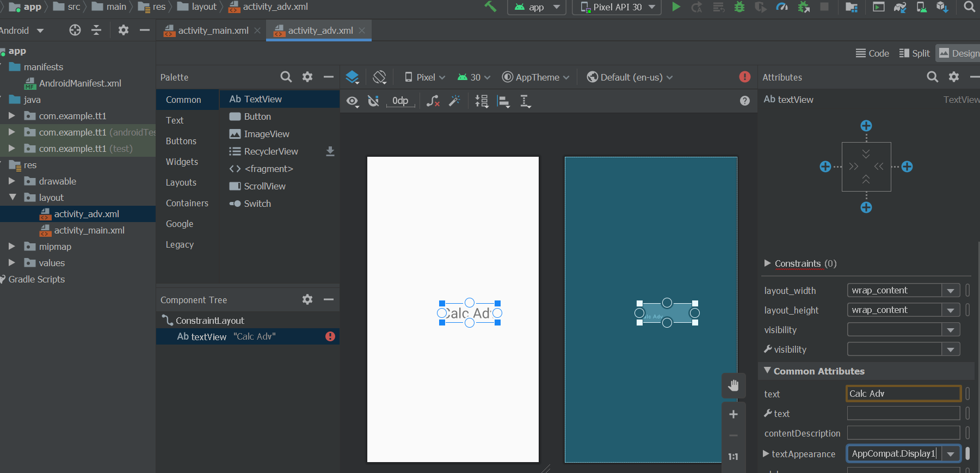The height and width of the screenshot is (473, 980).
Task: Add bottom constraint with plus circle
Action: (866, 207)
